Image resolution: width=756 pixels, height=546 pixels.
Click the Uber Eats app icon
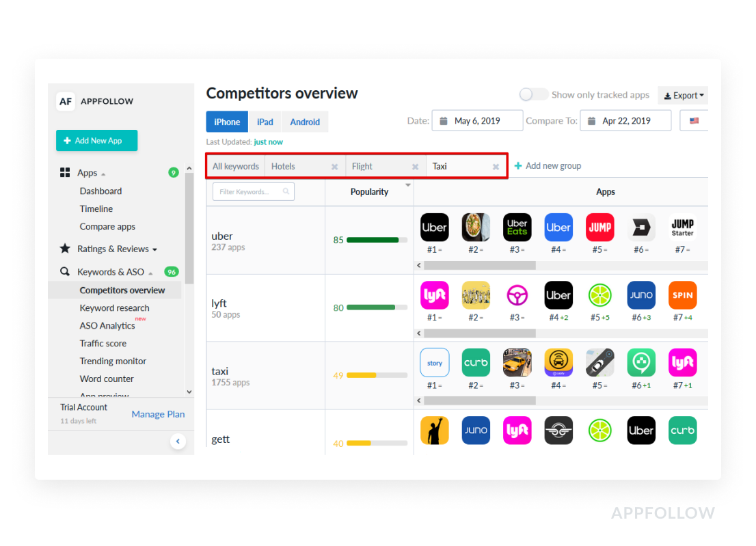517,228
